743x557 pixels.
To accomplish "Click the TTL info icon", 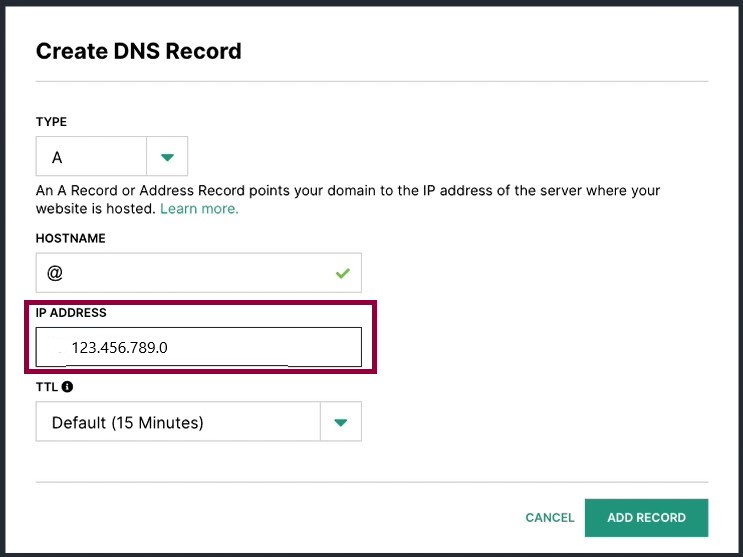I will (x=67, y=387).
